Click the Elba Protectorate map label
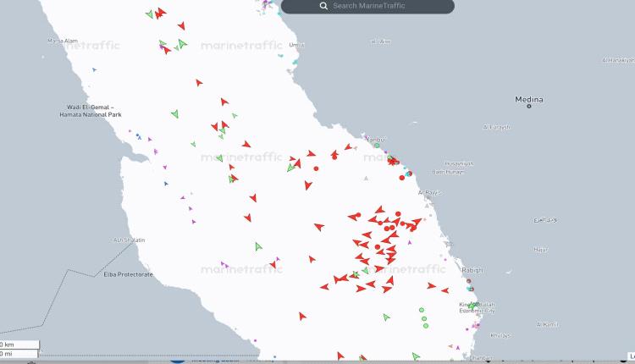Viewport: 635px width, 364px height. (x=128, y=274)
